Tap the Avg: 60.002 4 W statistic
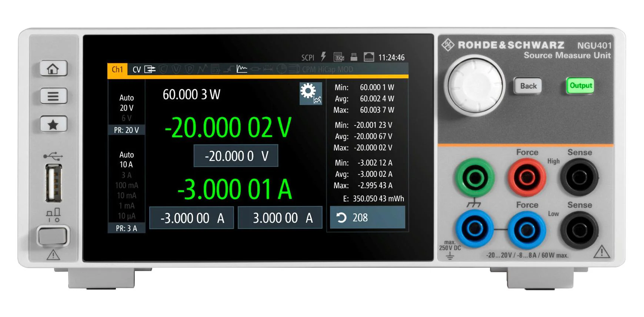 pyautogui.click(x=364, y=99)
